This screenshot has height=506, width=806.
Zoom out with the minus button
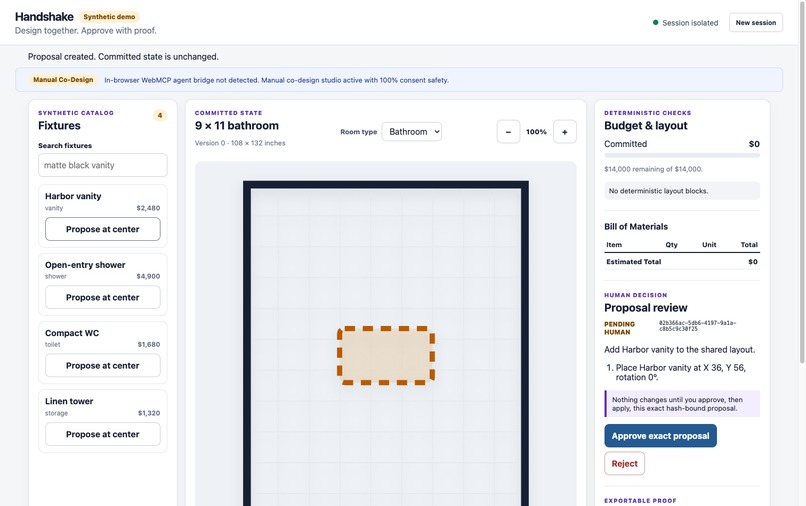pos(508,132)
